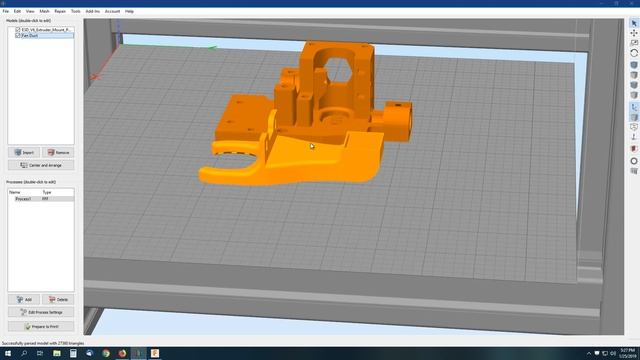
Task: Open the Account menu
Action: tap(112, 11)
